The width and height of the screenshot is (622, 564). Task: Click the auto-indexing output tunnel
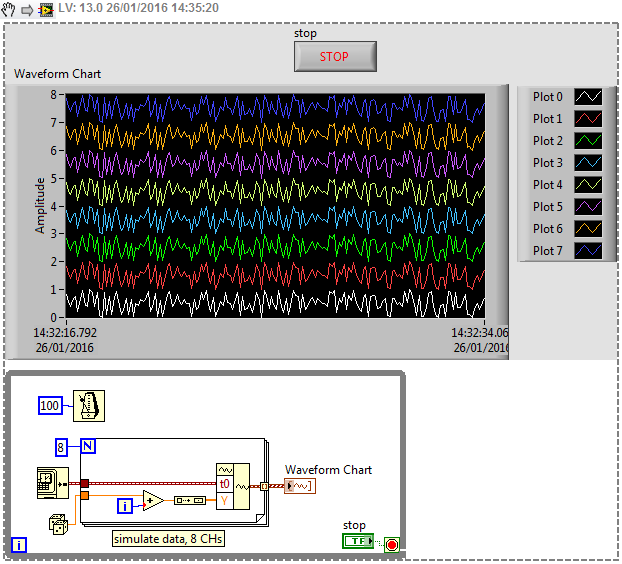(265, 486)
